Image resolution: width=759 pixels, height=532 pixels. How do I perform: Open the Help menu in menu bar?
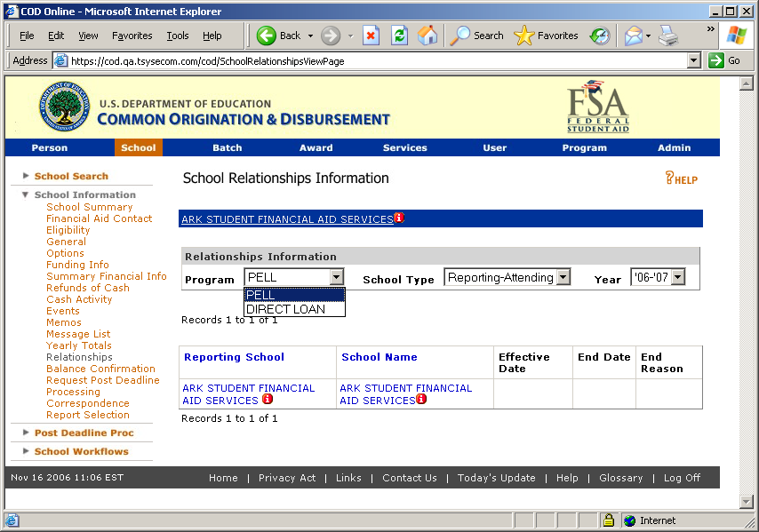point(212,36)
